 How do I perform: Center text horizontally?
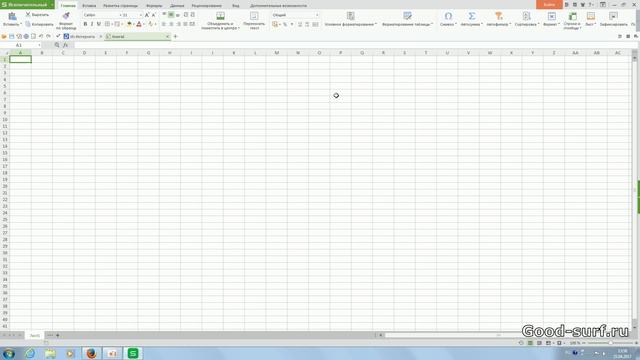click(171, 24)
